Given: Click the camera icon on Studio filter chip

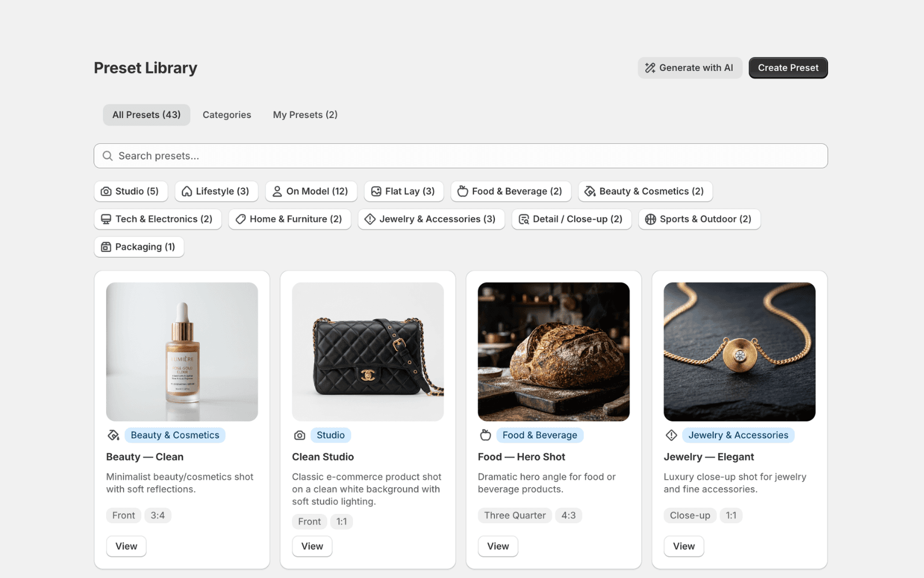Looking at the screenshot, I should 106,191.
